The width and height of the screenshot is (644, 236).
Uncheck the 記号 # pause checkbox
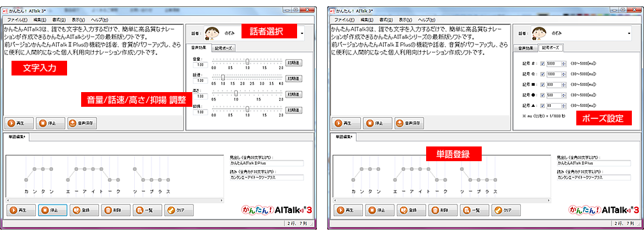point(543,63)
